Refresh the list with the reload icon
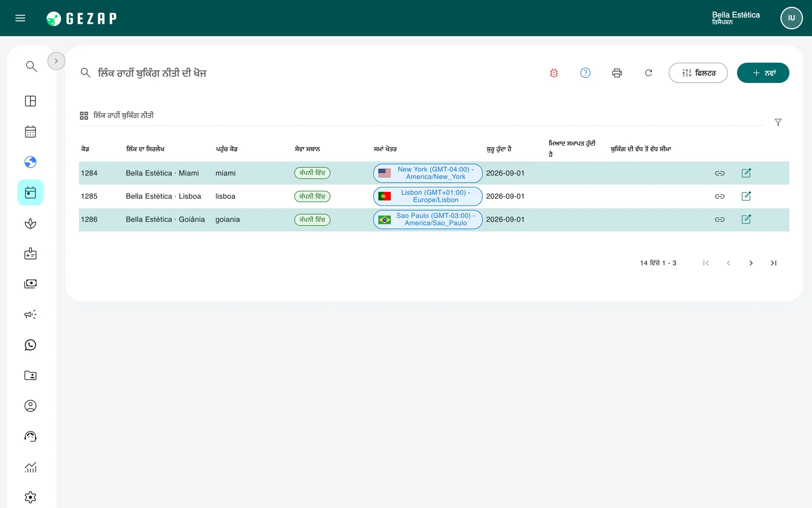This screenshot has height=508, width=812. (648, 73)
